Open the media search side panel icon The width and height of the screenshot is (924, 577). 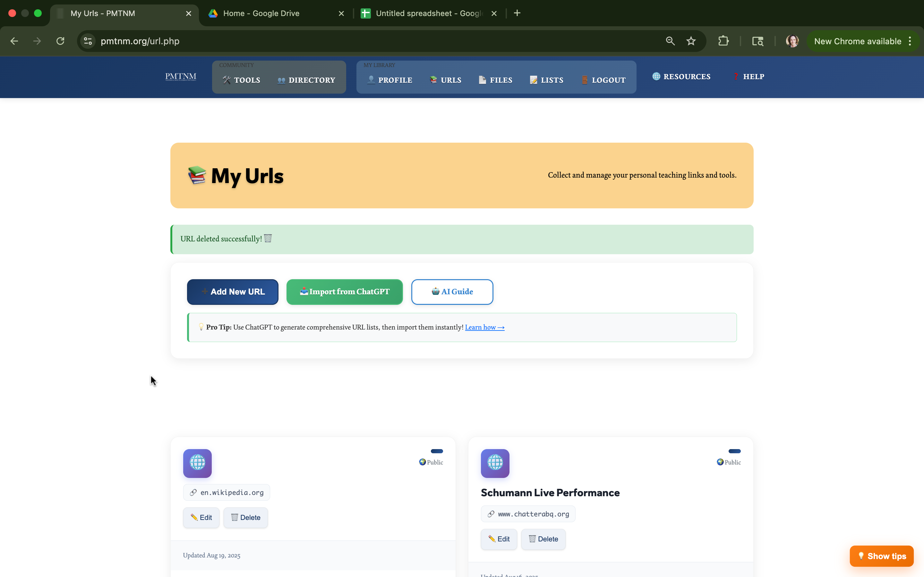(757, 41)
